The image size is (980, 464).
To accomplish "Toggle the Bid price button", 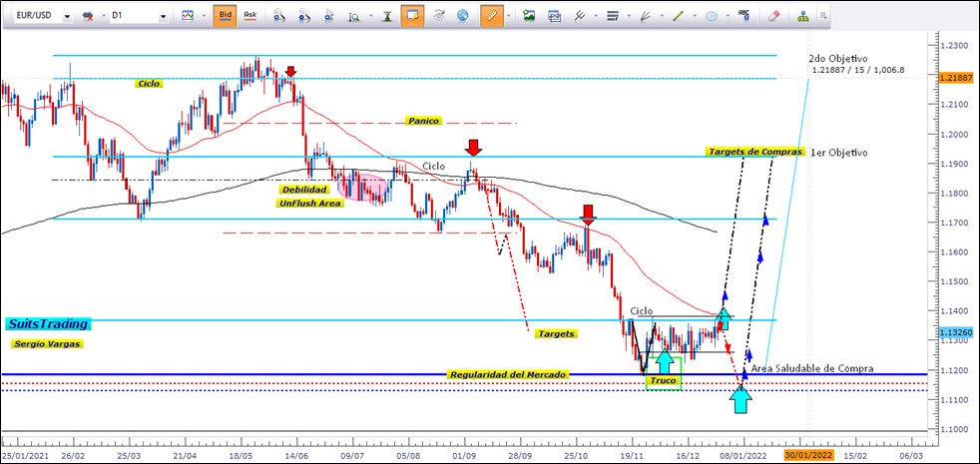I will coord(225,16).
